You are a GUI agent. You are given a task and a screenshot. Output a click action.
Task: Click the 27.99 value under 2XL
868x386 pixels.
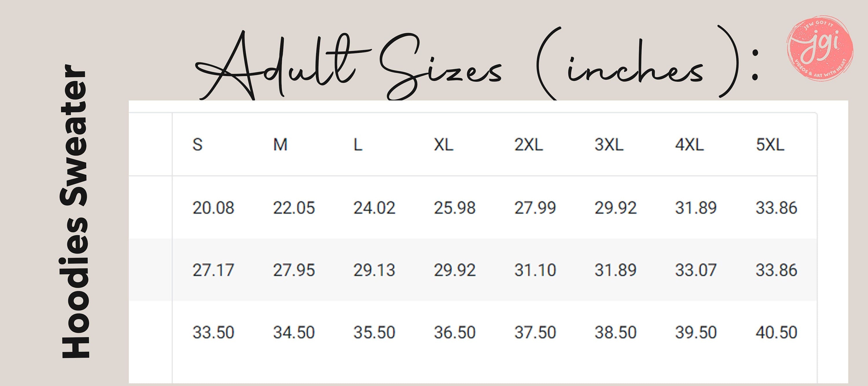pyautogui.click(x=535, y=208)
